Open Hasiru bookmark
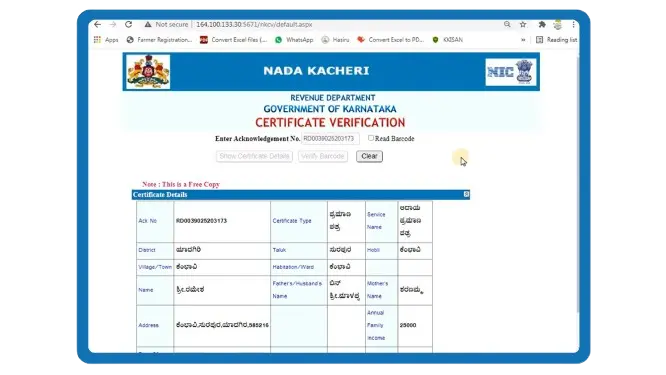 point(335,39)
